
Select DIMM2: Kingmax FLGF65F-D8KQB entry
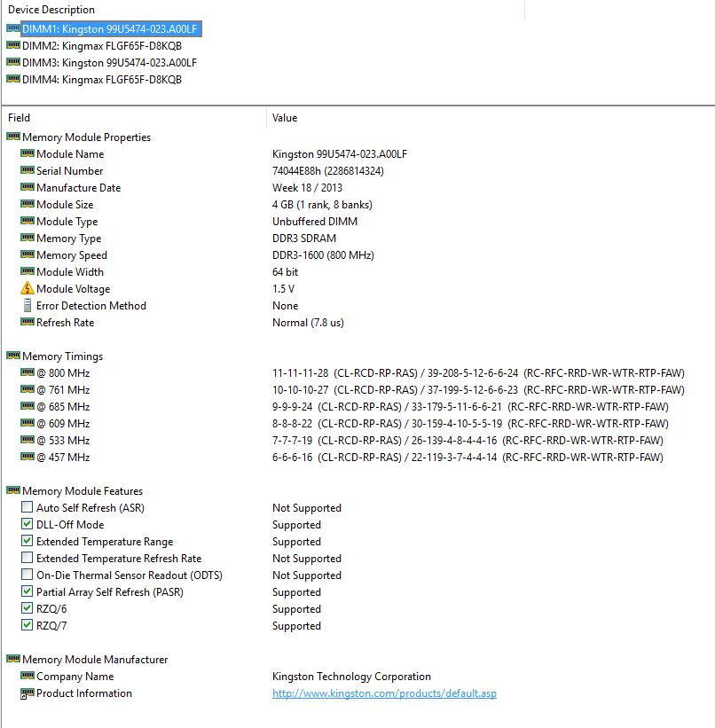point(102,45)
